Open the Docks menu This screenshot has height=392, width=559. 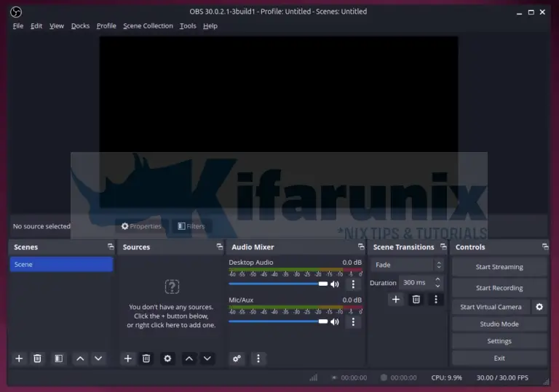pos(80,25)
